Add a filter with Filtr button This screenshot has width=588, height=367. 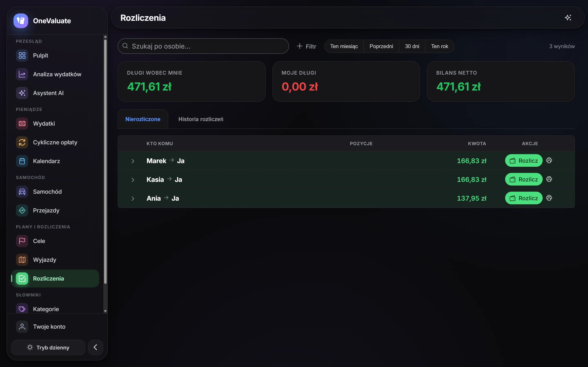pyautogui.click(x=306, y=46)
